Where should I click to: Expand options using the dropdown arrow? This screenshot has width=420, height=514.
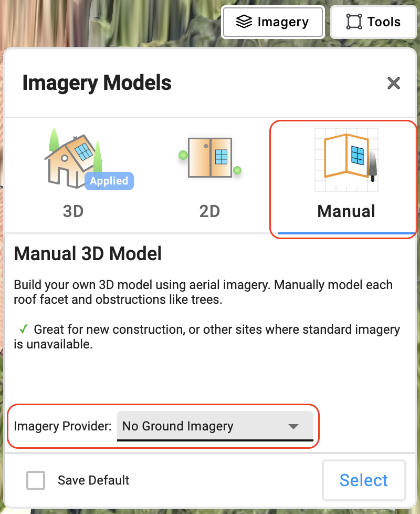(x=293, y=426)
